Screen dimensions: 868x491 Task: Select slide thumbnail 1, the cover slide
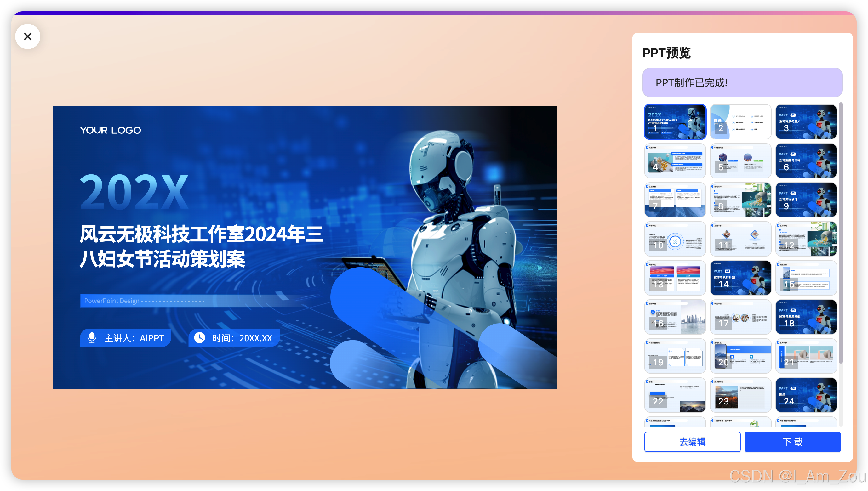[x=675, y=122]
